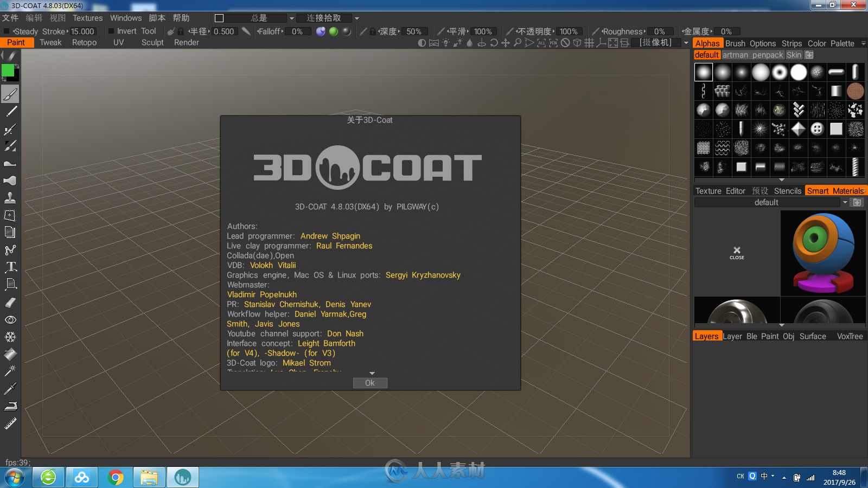Viewport: 868px width, 488px height.
Task: Select the Skin alpha folder
Action: click(x=794, y=55)
